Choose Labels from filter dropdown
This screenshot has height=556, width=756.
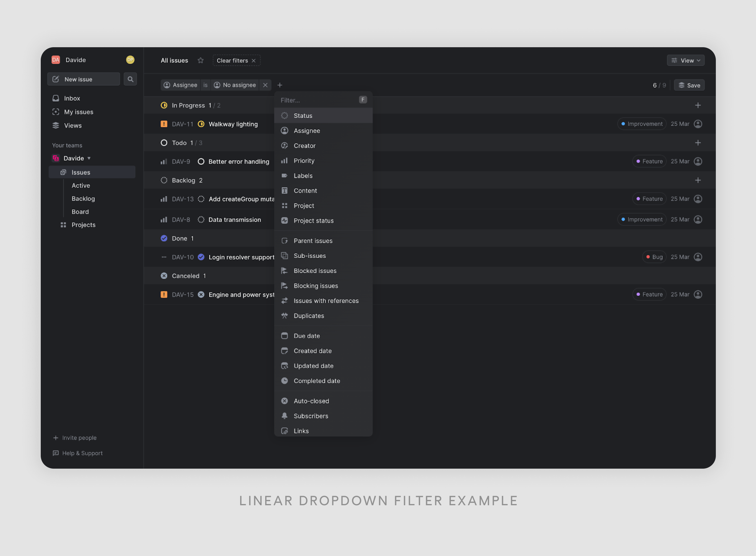tap(303, 176)
